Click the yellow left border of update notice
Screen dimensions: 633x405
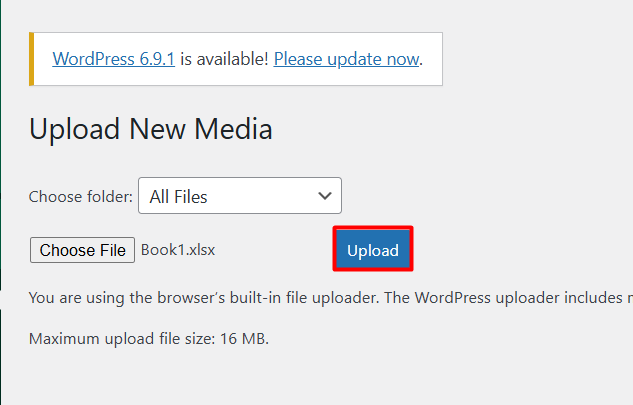tap(32, 59)
